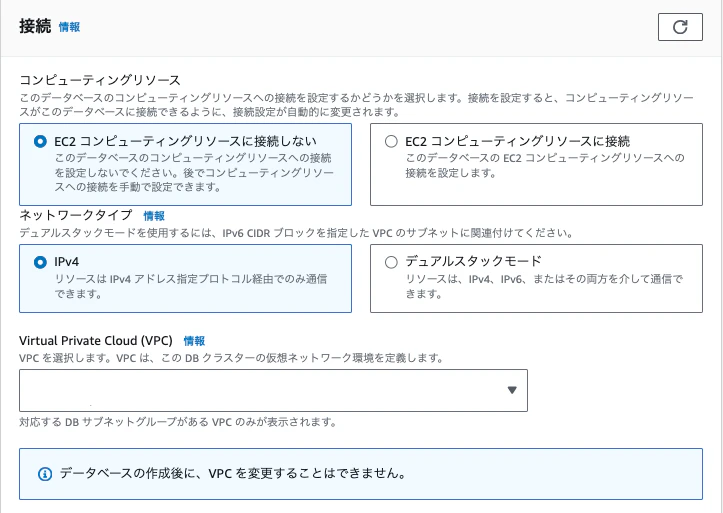Click info icon in VPC change notice
Image resolution: width=723 pixels, height=513 pixels.
pyautogui.click(x=45, y=474)
